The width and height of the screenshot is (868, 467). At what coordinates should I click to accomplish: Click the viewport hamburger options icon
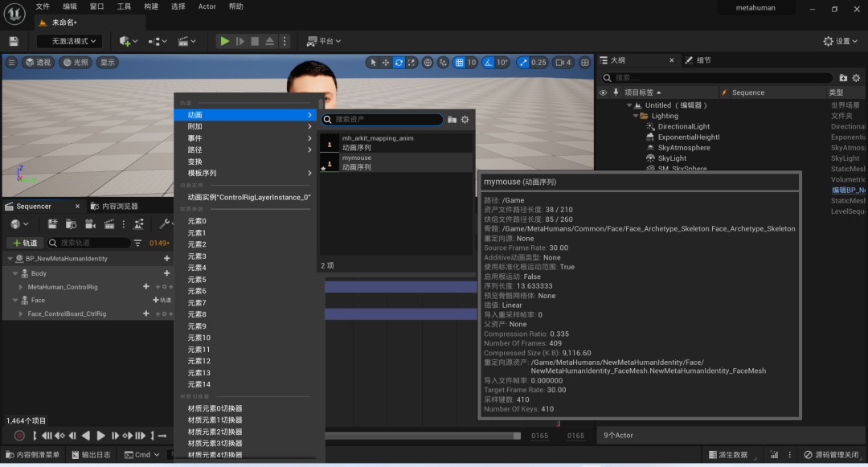point(11,63)
